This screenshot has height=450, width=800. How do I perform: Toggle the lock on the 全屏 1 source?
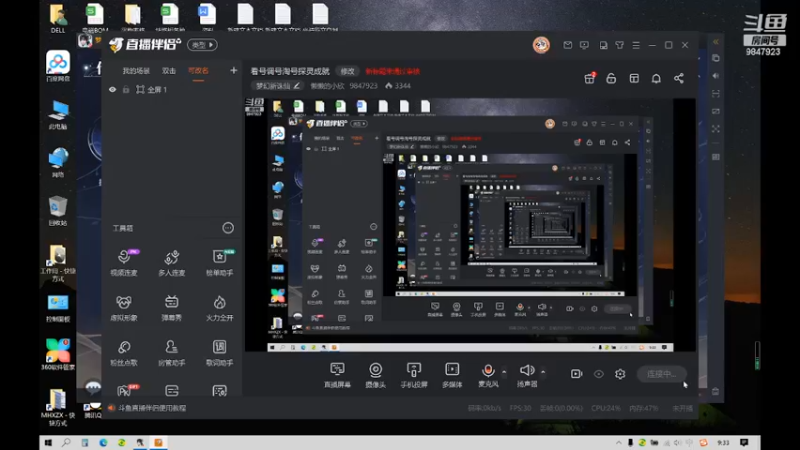click(x=126, y=89)
